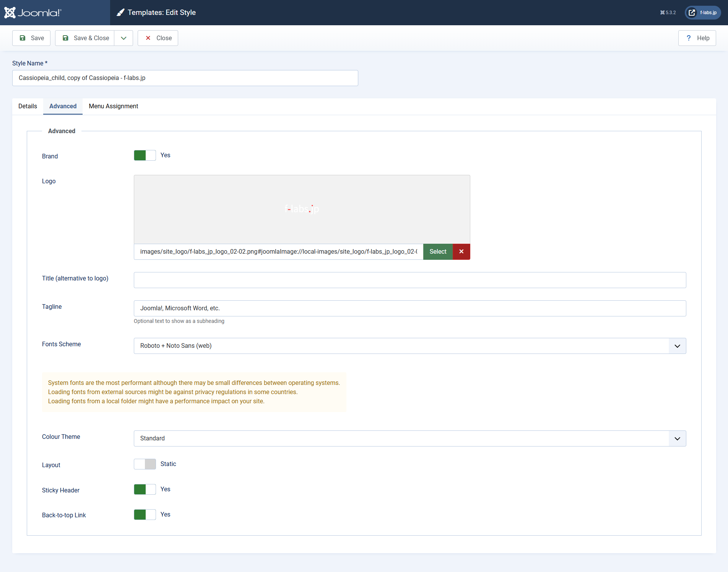Click Select to choose a logo image
728x572 pixels.
point(438,252)
